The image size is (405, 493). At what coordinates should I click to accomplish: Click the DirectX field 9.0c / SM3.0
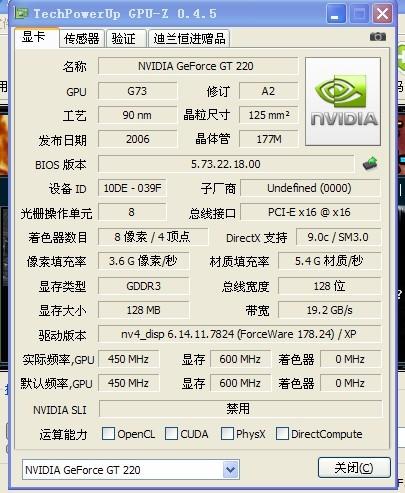click(x=338, y=237)
